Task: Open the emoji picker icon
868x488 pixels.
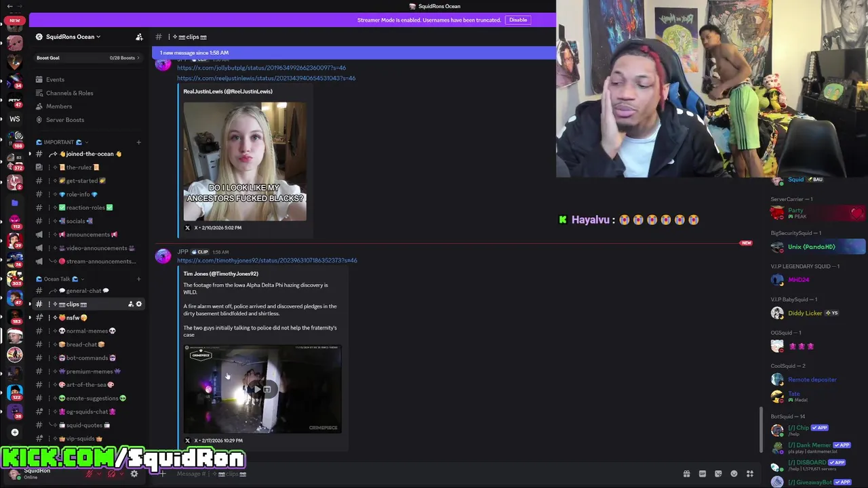Action: [x=734, y=474]
